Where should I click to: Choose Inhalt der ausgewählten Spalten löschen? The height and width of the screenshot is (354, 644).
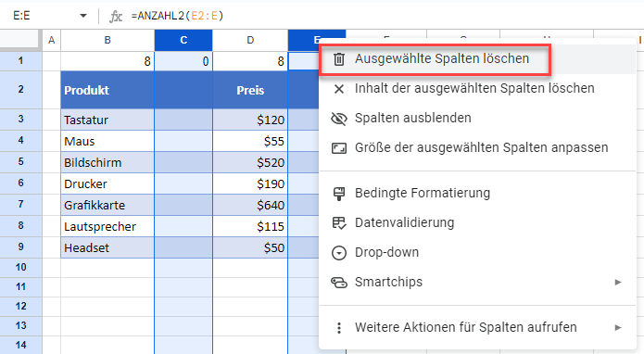(474, 88)
